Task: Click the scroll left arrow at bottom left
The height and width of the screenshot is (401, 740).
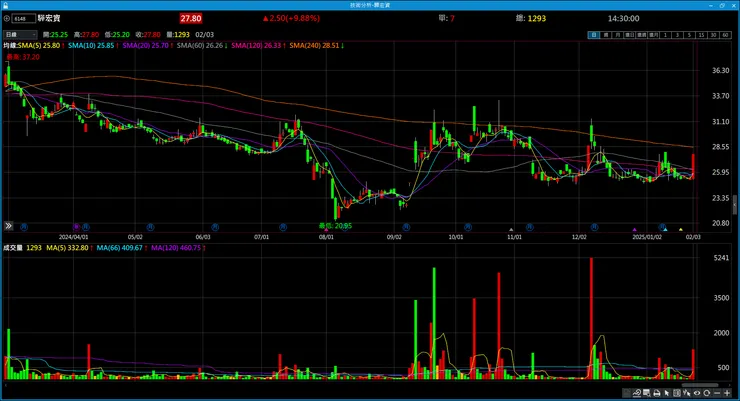Action: tap(6, 385)
